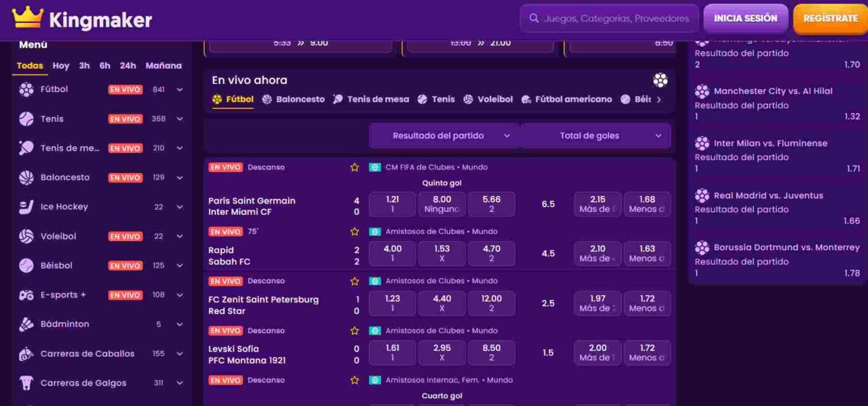The height and width of the screenshot is (406, 868).
Task: Favorite the Paris Saint Germain match star
Action: pos(354,167)
